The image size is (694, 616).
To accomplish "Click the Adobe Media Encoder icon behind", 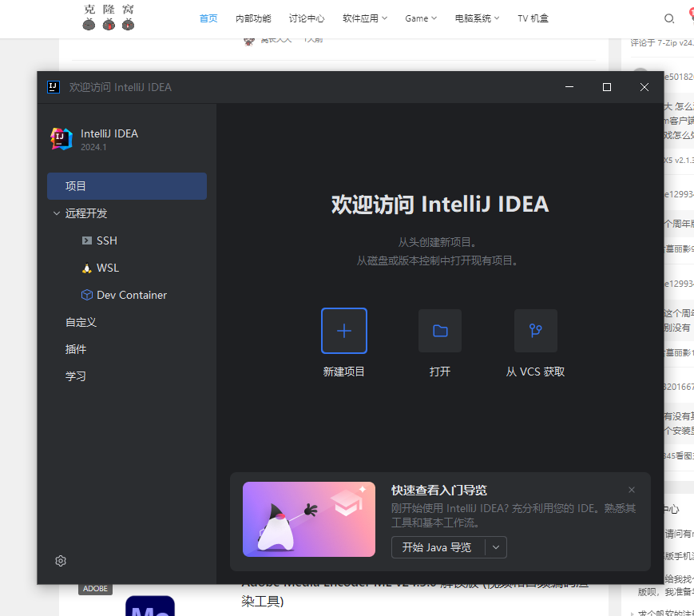I will [x=150, y=606].
